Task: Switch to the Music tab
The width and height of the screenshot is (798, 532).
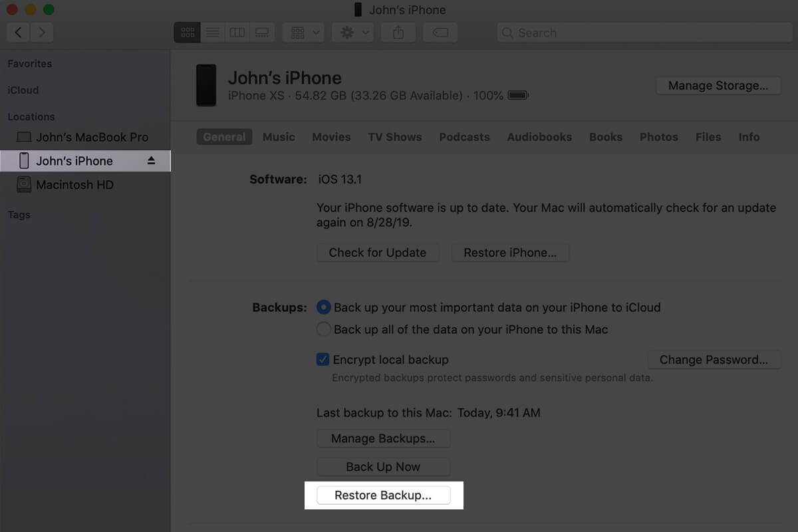Action: tap(279, 137)
